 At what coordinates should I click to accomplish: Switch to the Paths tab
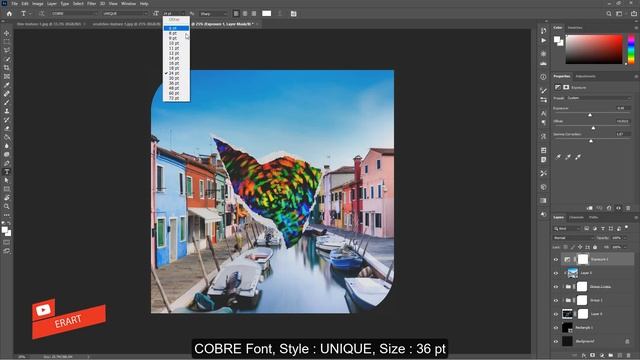pyautogui.click(x=593, y=218)
